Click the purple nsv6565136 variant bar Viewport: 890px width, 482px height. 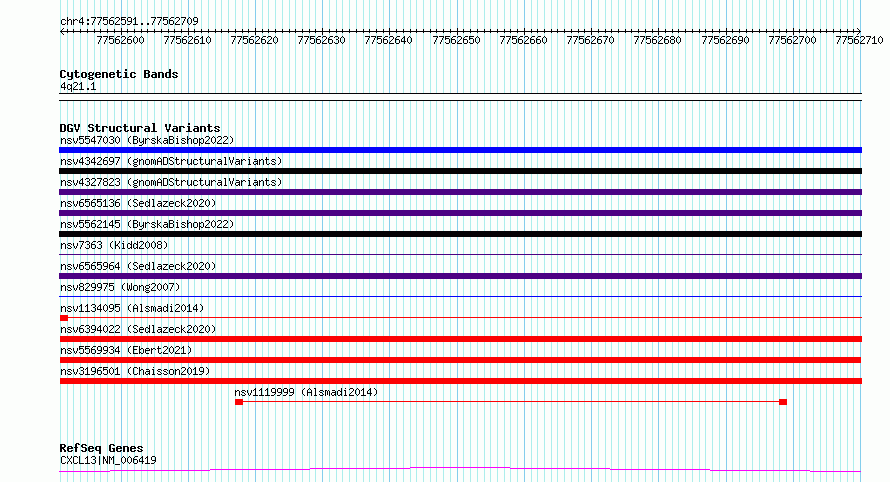pos(460,213)
